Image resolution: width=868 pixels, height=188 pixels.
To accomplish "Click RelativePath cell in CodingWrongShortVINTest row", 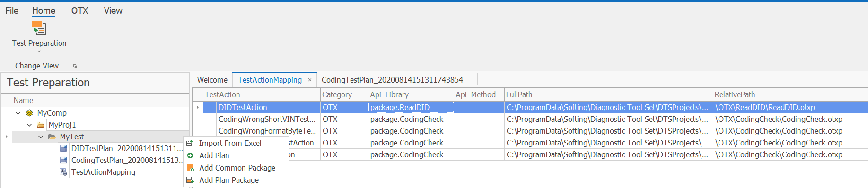I will coord(790,119).
